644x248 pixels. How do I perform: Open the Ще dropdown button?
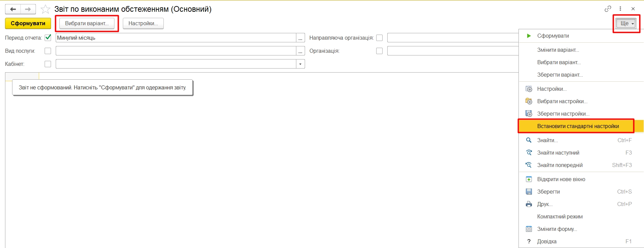626,23
